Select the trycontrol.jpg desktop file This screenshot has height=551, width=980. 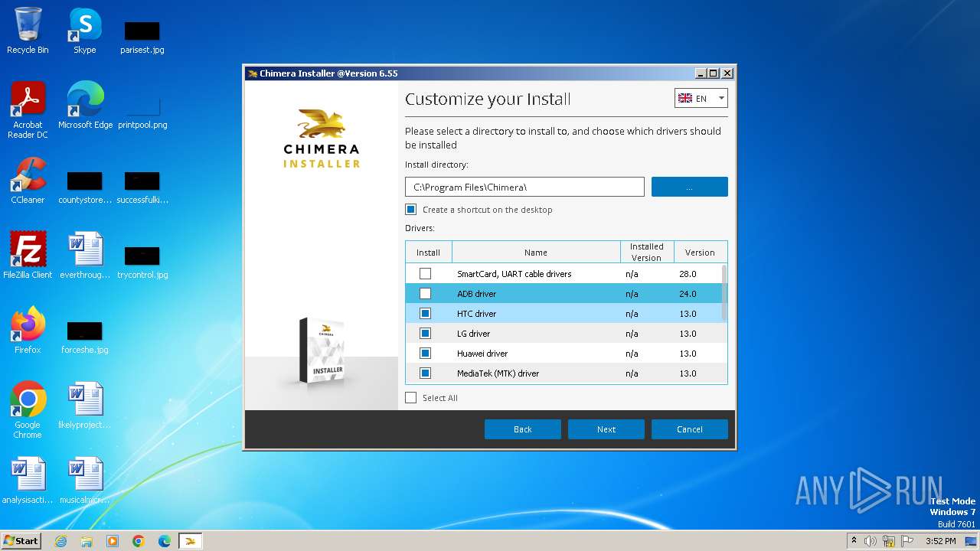[142, 262]
